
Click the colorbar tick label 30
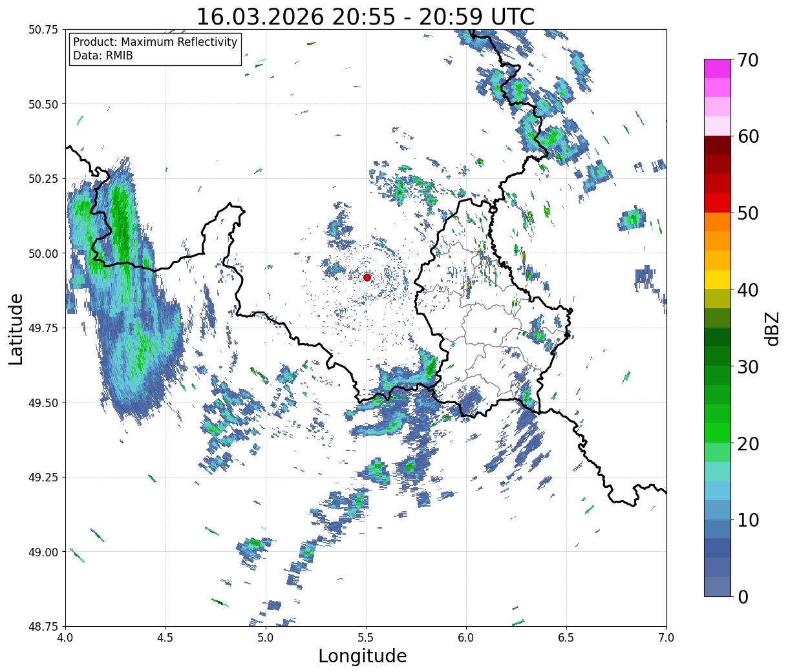(x=748, y=367)
